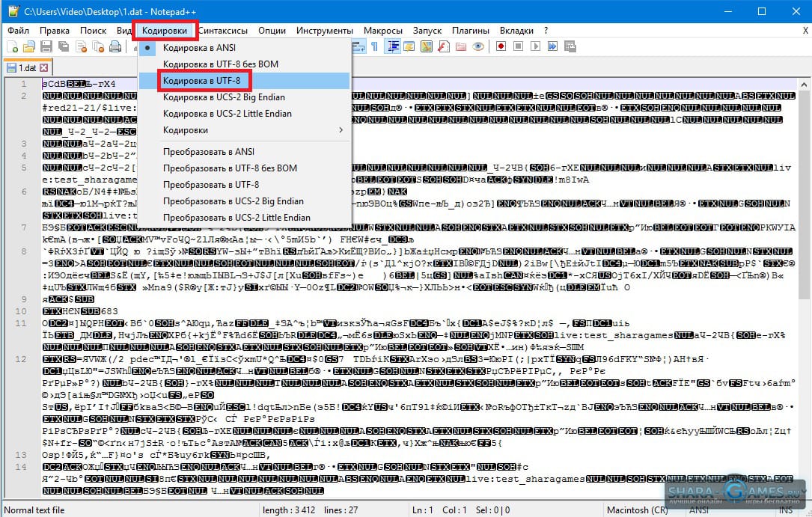The height and width of the screenshot is (517, 812).
Task: Click 'Normal text file' in status bar
Action: tap(34, 510)
